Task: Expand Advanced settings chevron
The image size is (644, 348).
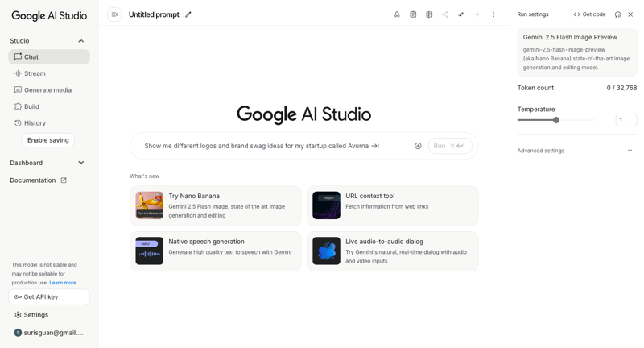Action: [x=630, y=151]
